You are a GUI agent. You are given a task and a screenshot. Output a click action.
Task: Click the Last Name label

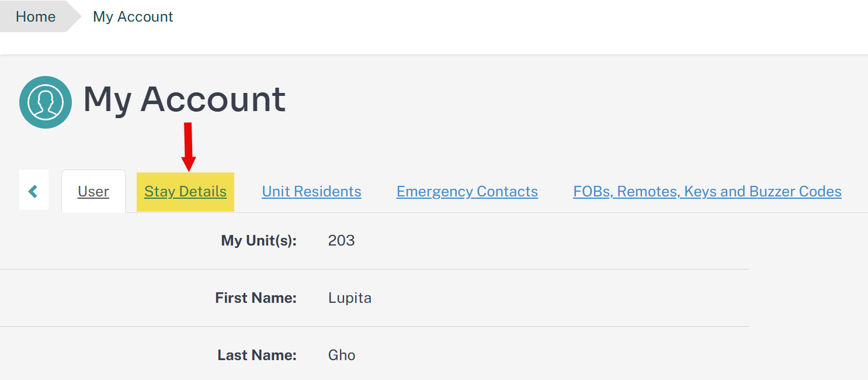tap(257, 355)
